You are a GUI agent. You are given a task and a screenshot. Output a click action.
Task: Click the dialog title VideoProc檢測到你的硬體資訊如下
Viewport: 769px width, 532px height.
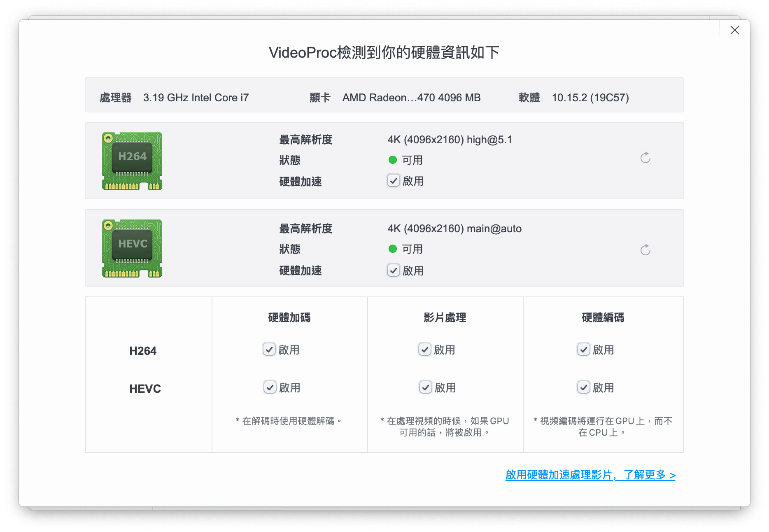coord(384,52)
